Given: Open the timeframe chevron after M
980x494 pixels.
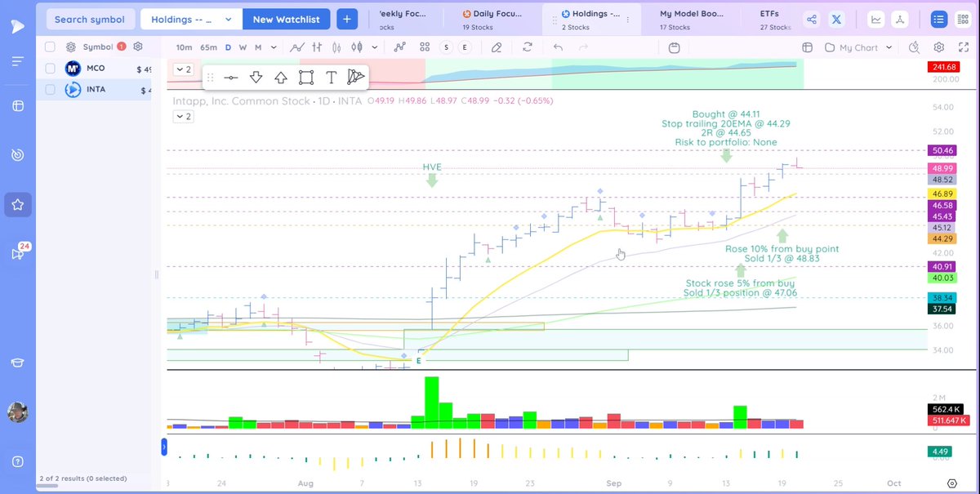Looking at the screenshot, I should (274, 47).
